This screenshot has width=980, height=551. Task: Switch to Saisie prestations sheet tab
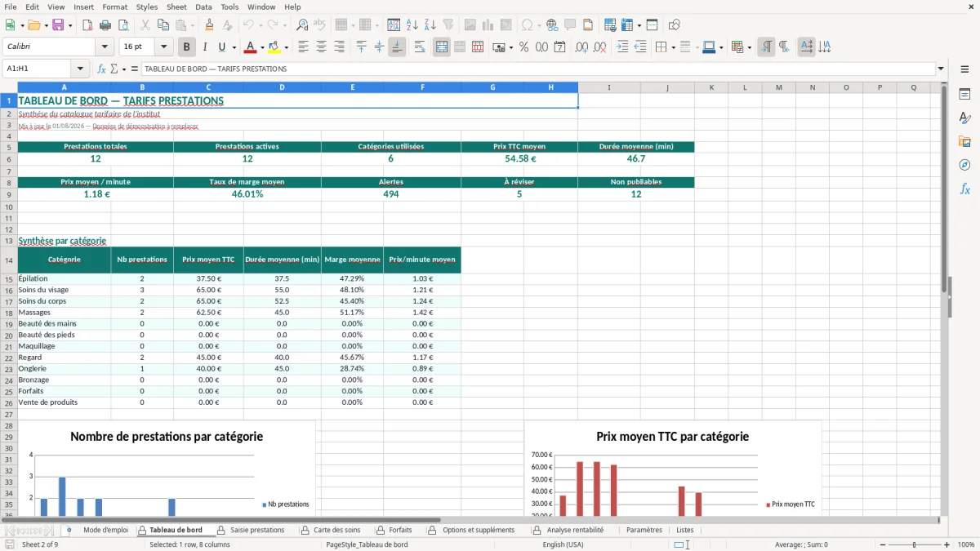257,530
